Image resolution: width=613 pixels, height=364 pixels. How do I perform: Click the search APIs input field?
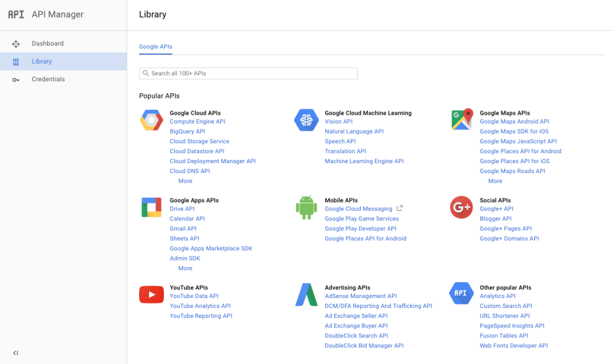click(x=248, y=73)
